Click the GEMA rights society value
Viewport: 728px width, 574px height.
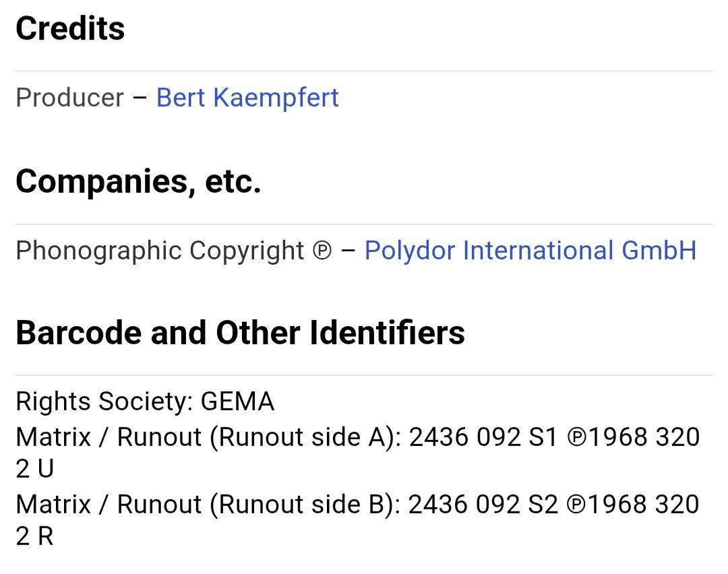[237, 402]
